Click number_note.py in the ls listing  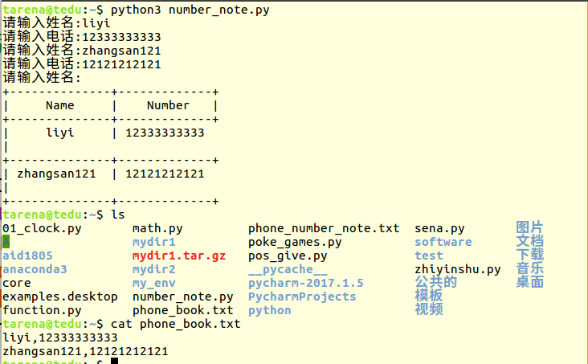pos(183,297)
